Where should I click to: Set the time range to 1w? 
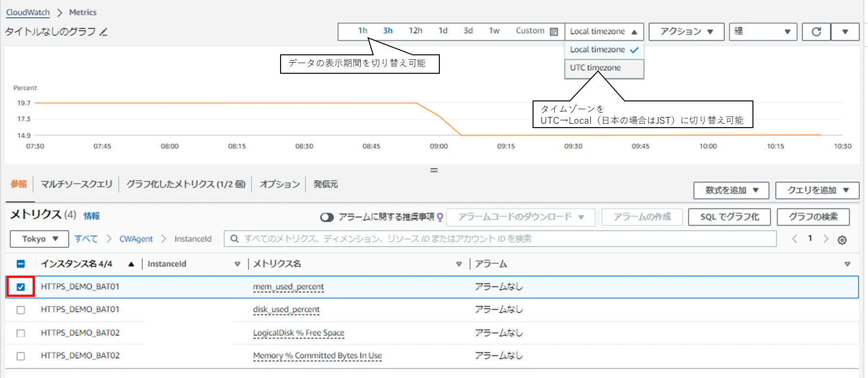pyautogui.click(x=494, y=31)
